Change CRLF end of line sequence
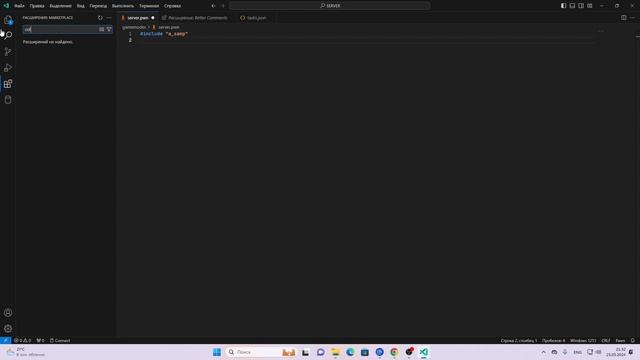 pyautogui.click(x=606, y=340)
